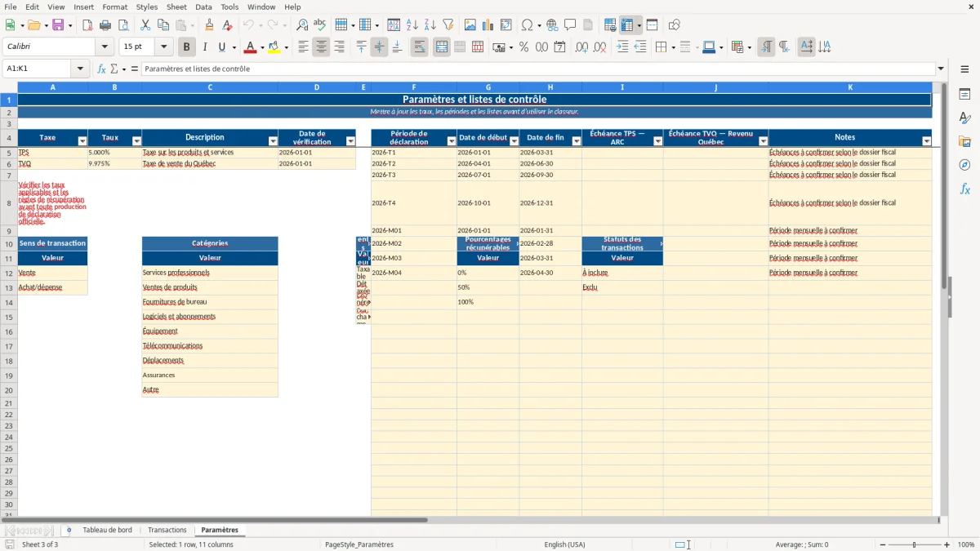The height and width of the screenshot is (551, 980).
Task: Click the Format as Percent icon
Action: click(523, 47)
